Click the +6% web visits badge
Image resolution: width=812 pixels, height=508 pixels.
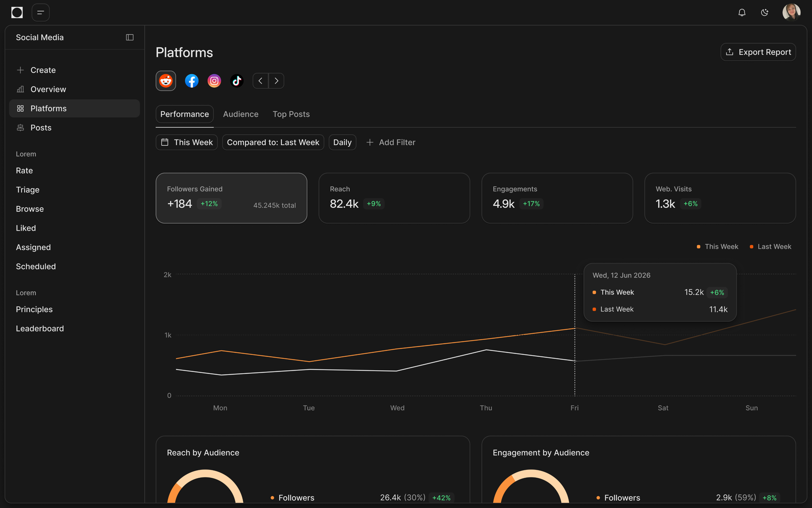[691, 204]
